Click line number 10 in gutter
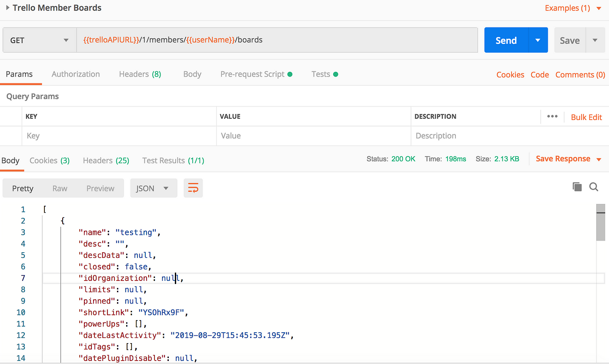Viewport: 609px width, 364px height. pos(21,312)
